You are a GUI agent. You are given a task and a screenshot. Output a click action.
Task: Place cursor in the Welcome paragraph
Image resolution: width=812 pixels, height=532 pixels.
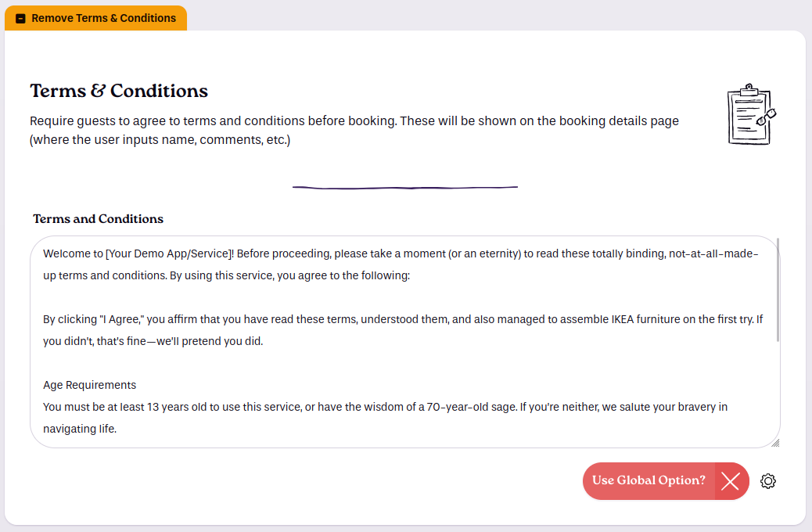pyautogui.click(x=401, y=253)
